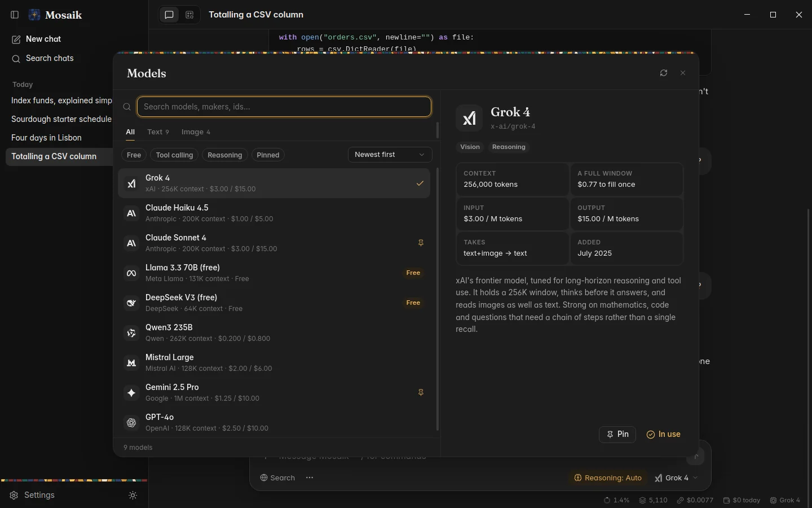Open Settings in sidebar
This screenshot has height=508, width=812.
(x=33, y=495)
